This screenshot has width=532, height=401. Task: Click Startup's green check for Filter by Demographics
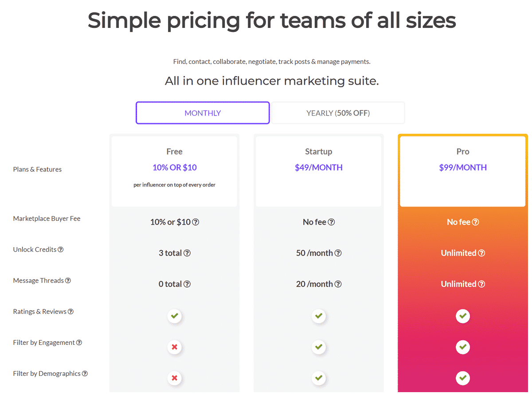point(318,378)
